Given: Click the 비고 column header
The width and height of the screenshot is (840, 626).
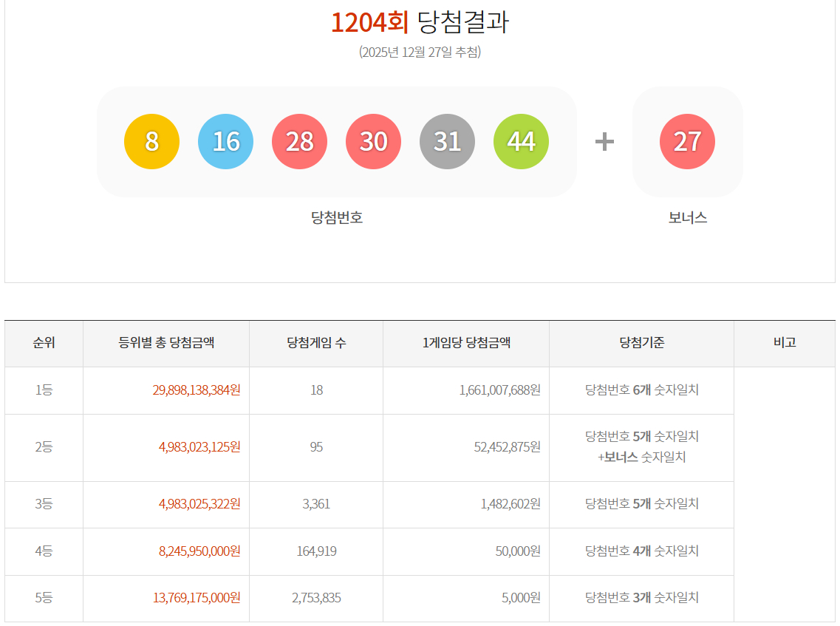Looking at the screenshot, I should pos(784,343).
